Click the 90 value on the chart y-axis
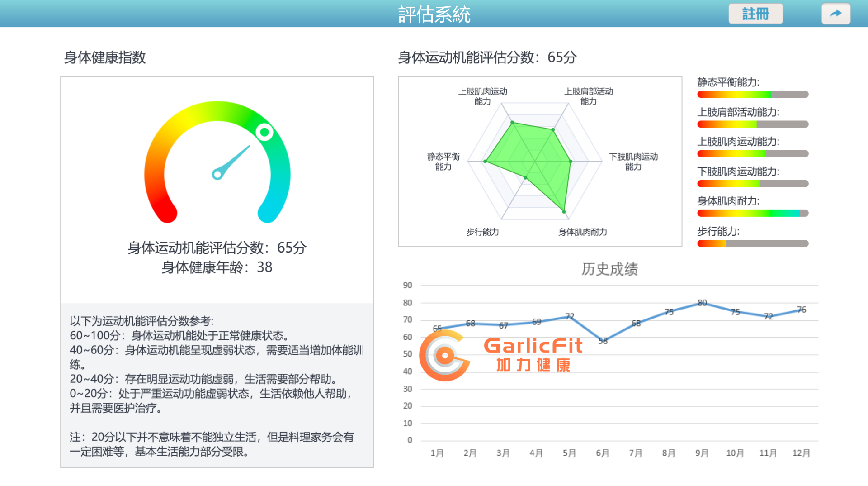The height and width of the screenshot is (486, 868). click(x=408, y=285)
